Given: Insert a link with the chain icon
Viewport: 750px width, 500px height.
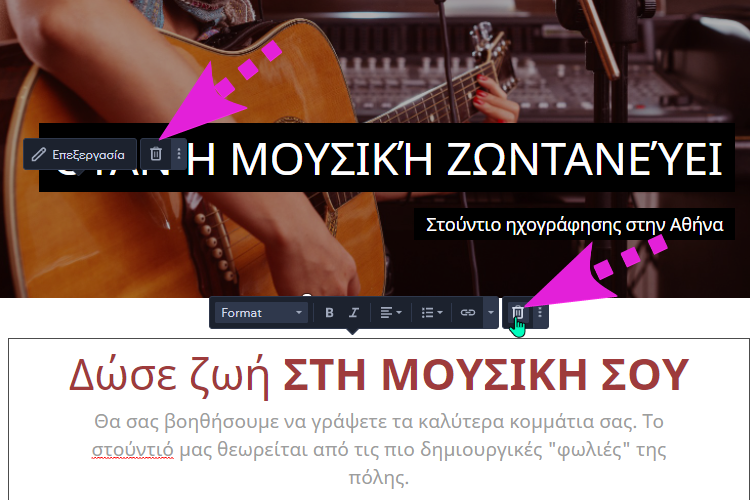Looking at the screenshot, I should [467, 313].
